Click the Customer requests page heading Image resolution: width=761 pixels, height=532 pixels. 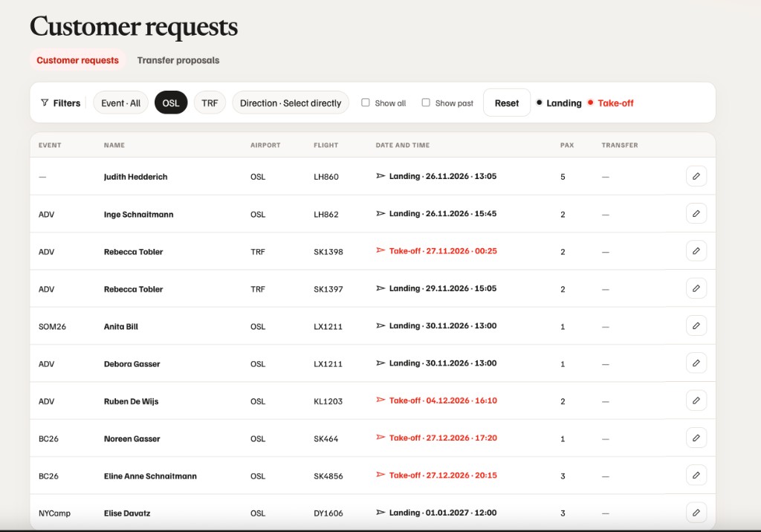[134, 26]
